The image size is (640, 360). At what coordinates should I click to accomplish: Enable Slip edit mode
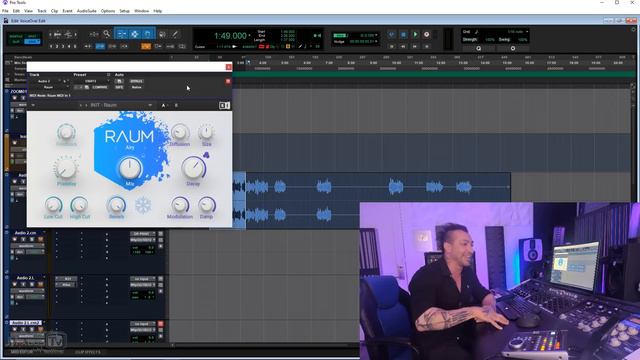(16, 41)
